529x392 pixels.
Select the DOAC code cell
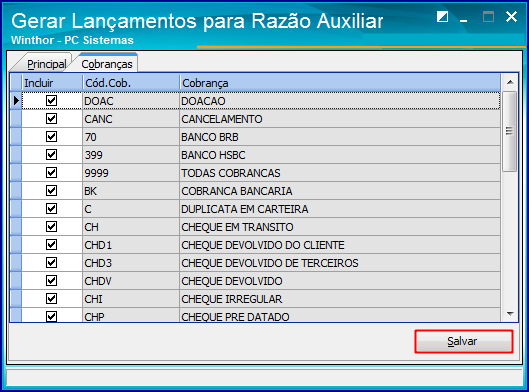coord(131,101)
